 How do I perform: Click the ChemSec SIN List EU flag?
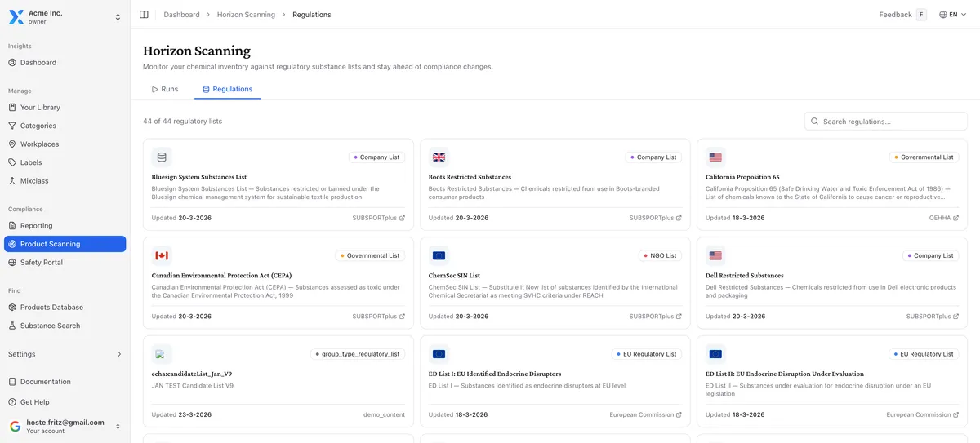point(439,255)
